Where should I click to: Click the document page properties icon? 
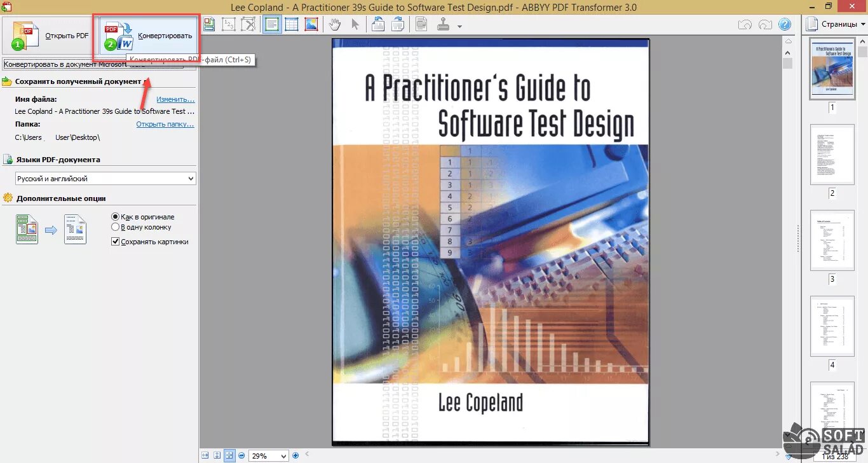point(421,25)
